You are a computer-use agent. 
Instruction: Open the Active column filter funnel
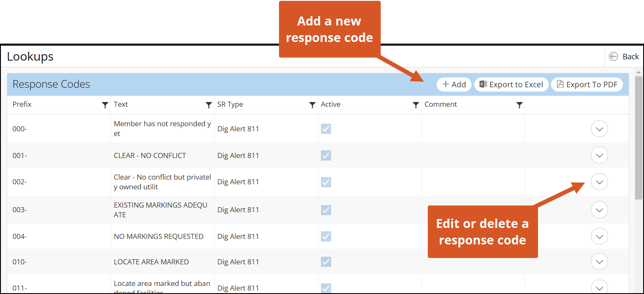(415, 105)
